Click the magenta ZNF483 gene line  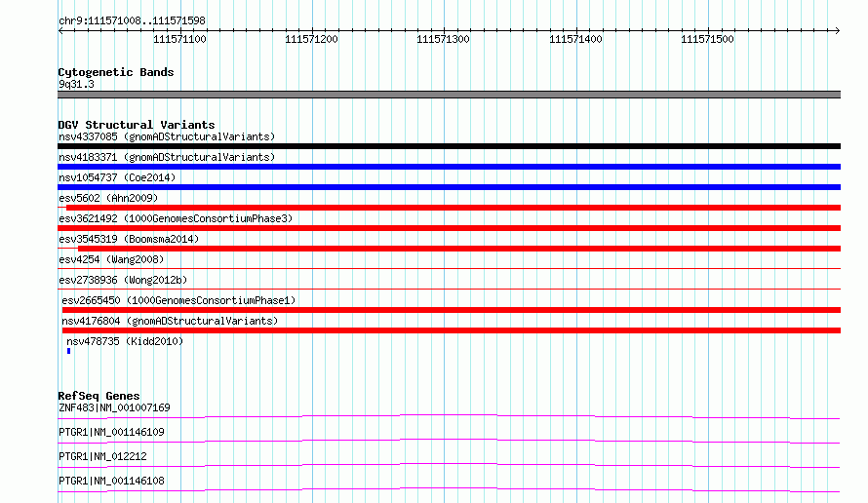pos(449,416)
